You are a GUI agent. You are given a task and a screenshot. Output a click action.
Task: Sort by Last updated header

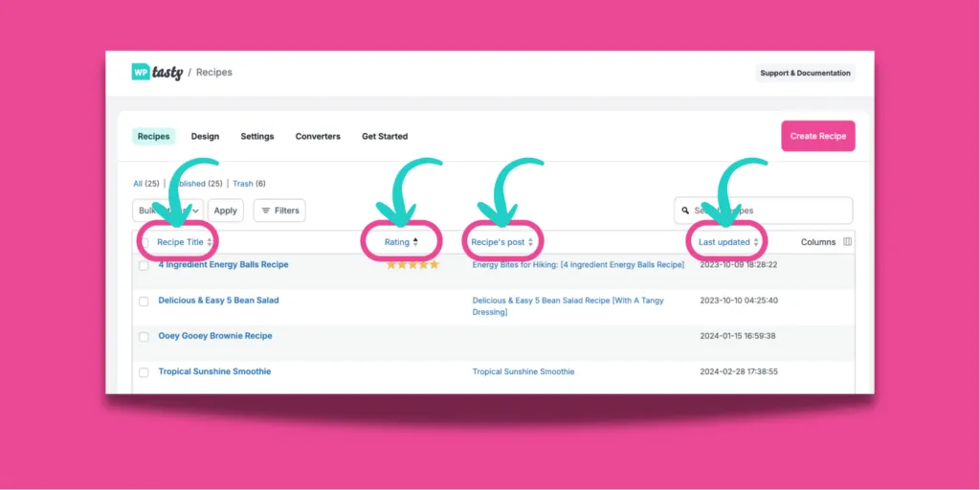[x=724, y=242]
